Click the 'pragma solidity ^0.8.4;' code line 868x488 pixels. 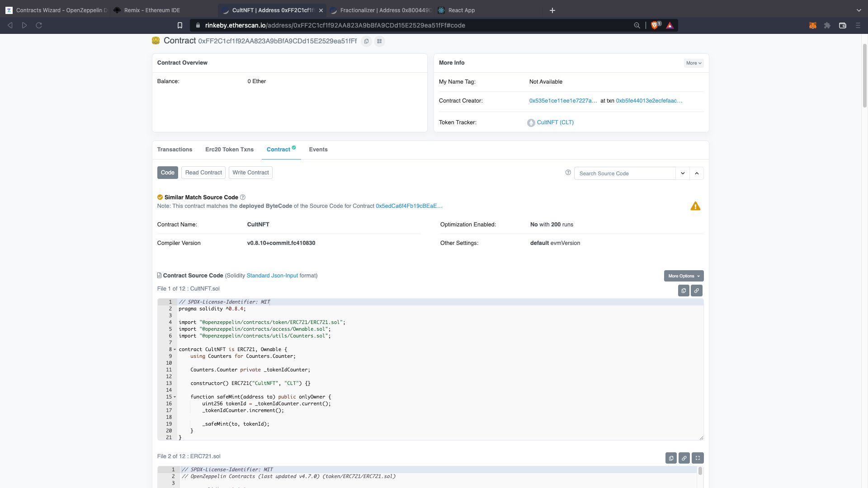click(212, 309)
